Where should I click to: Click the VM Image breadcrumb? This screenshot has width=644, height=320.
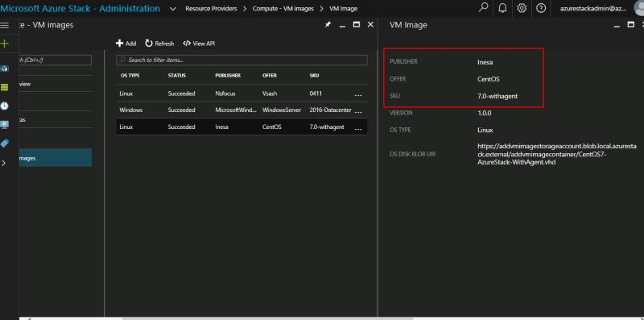(x=344, y=9)
